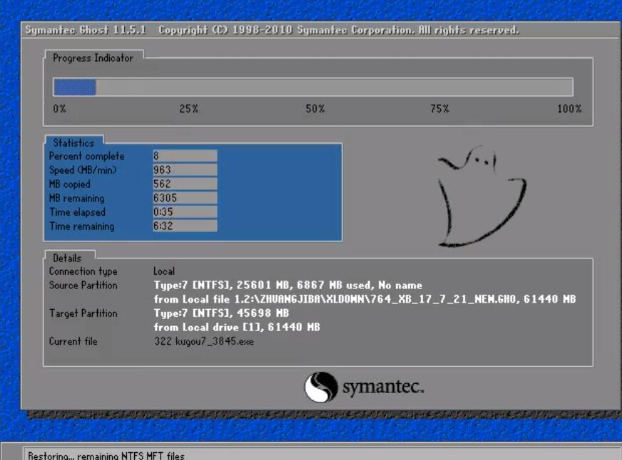
Task: Select the Time elapsed value field
Action: coord(184,212)
